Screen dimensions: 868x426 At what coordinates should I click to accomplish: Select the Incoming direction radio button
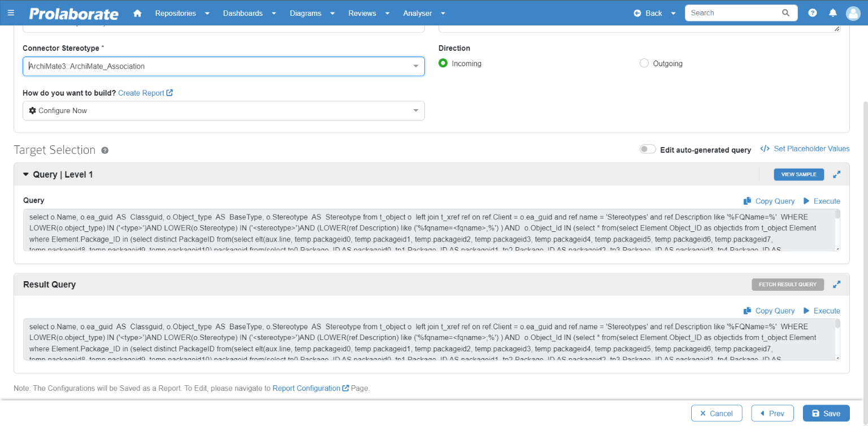point(443,63)
